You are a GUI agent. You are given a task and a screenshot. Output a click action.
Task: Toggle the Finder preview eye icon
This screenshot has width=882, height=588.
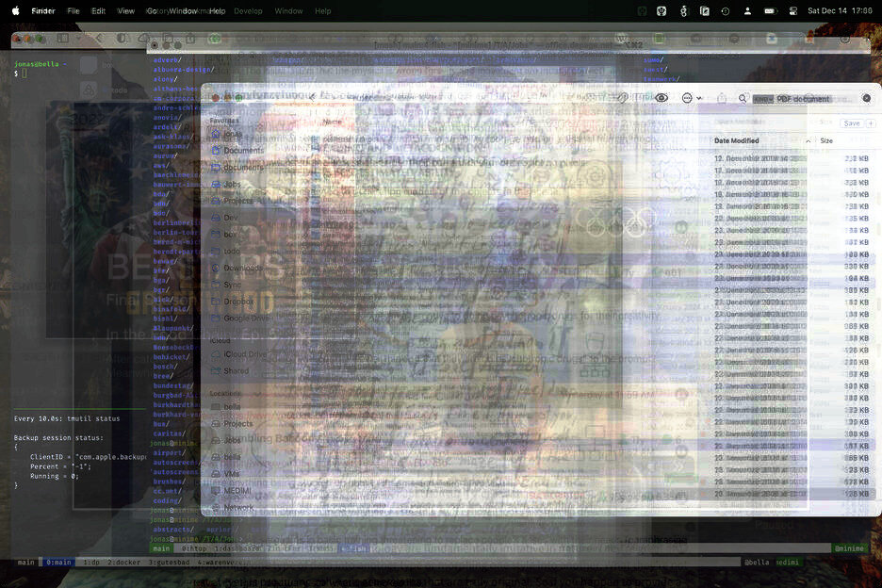(x=661, y=98)
